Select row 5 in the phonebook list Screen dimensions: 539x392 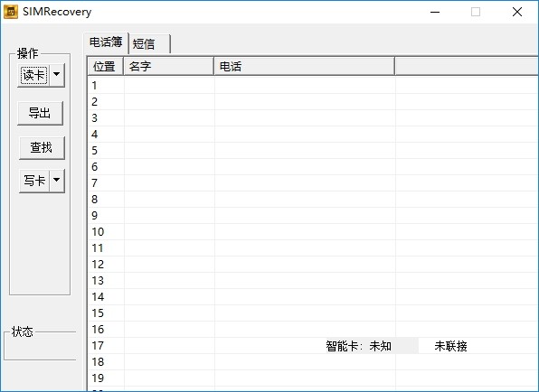pyautogui.click(x=313, y=150)
